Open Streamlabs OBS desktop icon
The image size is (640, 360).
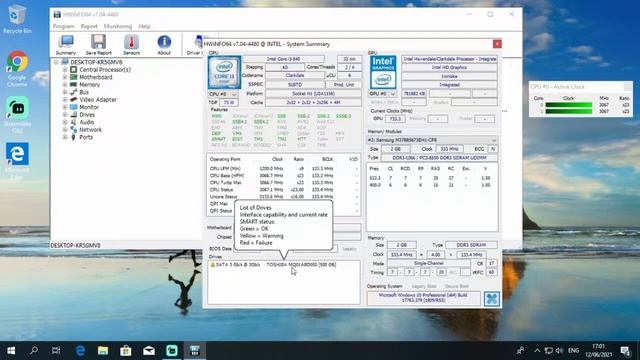[x=17, y=115]
